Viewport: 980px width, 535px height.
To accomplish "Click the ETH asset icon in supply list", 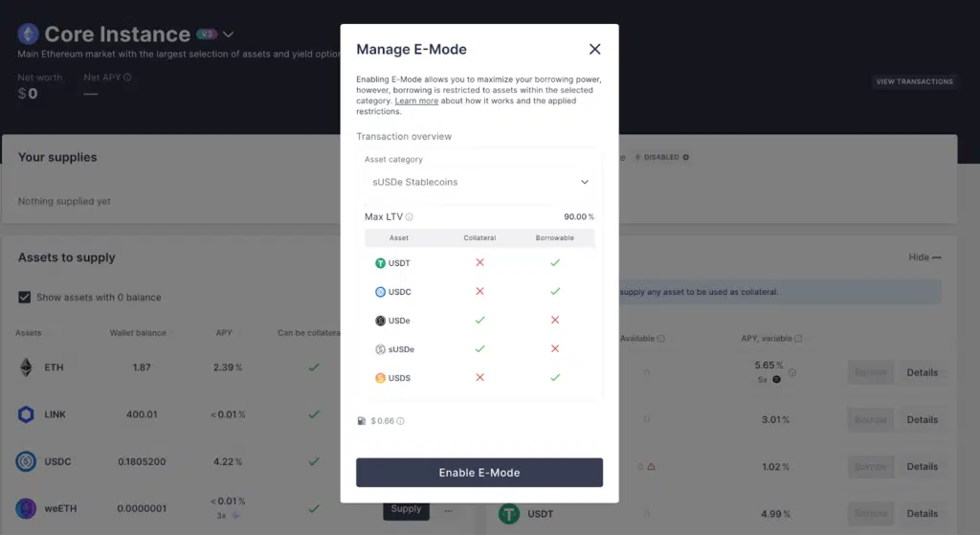I will point(26,368).
